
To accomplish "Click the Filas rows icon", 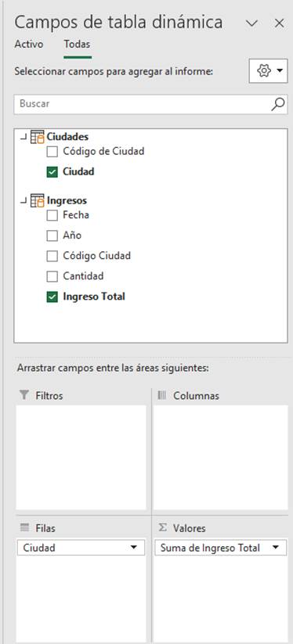I will (x=24, y=527).
